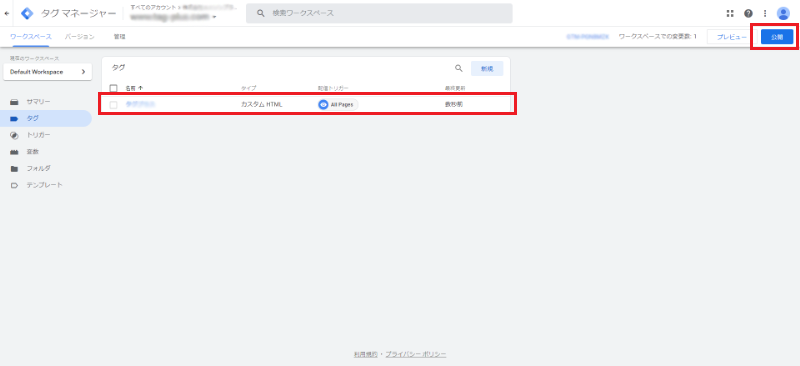Tick the checkbox on the tag row
The image size is (800, 366).
click(114, 105)
